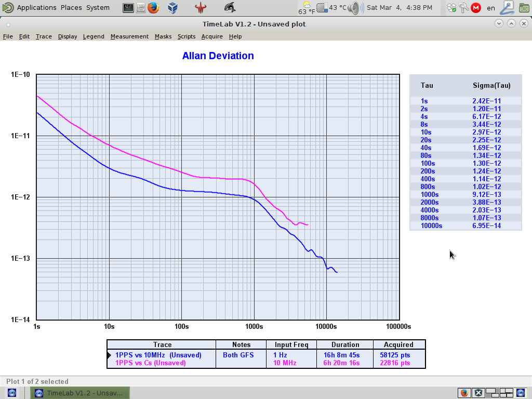Screen dimensions: 532x399
Task: Open the speaker volume control
Action: tap(354, 8)
